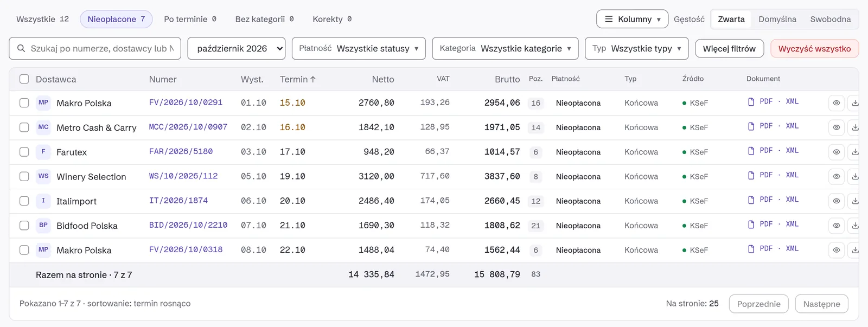The width and height of the screenshot is (868, 327).
Task: Choose Domyślna density option
Action: click(777, 19)
